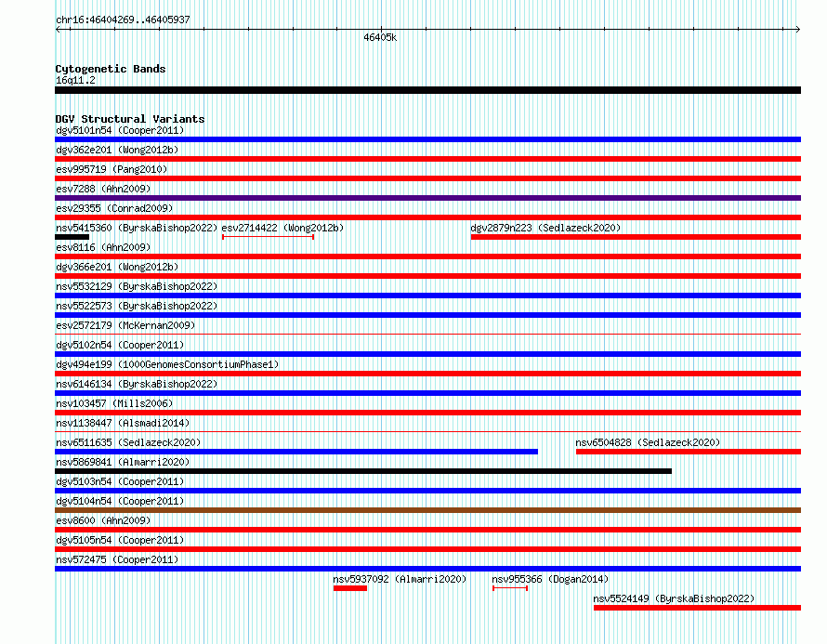Click the DGV Structural Variants track title
The width and height of the screenshot is (827, 644).
(x=130, y=119)
